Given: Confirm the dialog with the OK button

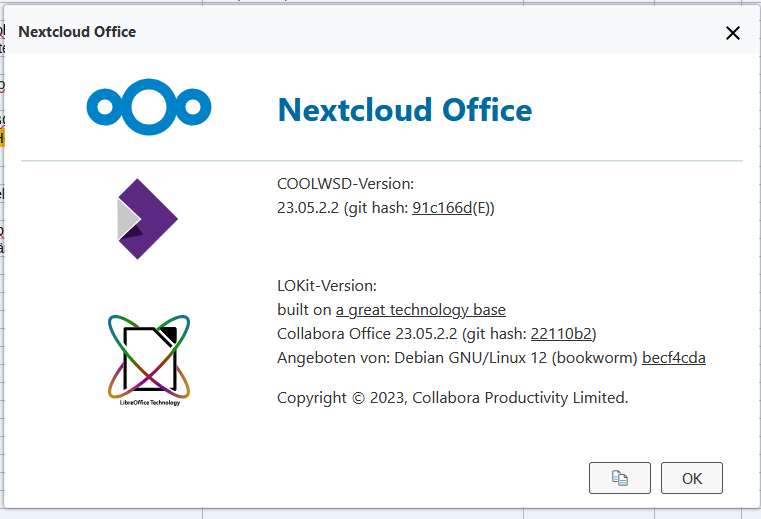Looking at the screenshot, I should [x=692, y=478].
